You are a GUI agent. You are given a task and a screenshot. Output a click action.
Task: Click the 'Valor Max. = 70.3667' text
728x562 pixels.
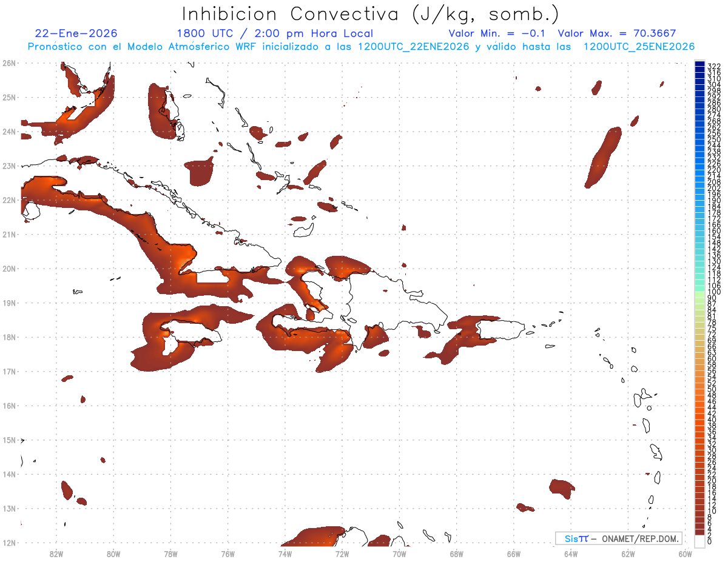(617, 33)
